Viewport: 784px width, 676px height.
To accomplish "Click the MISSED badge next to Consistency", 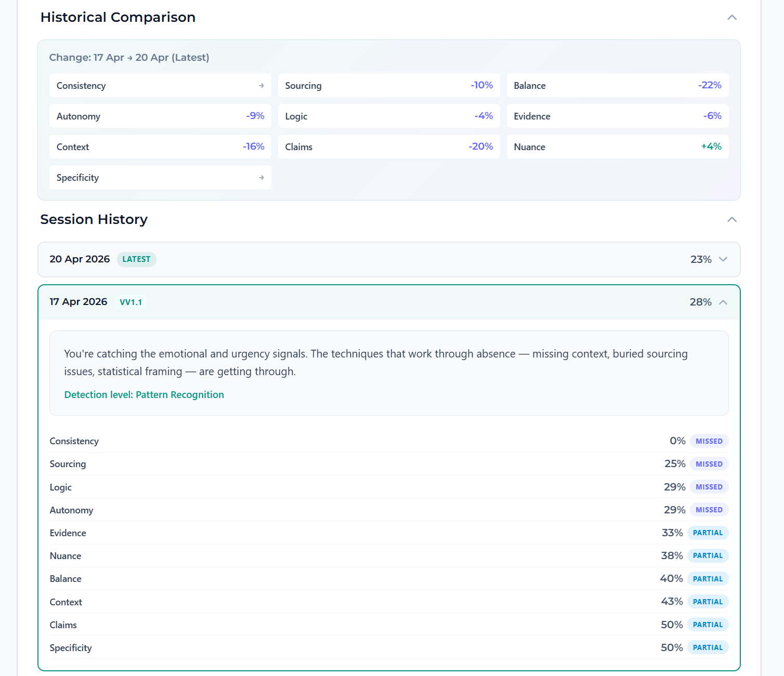I will click(x=709, y=441).
